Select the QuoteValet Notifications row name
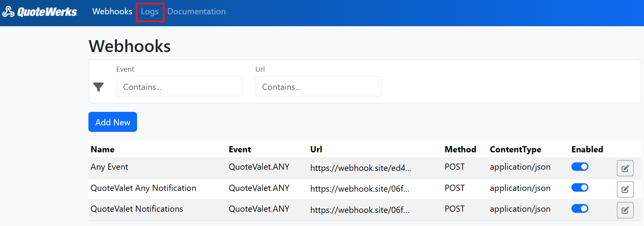The width and height of the screenshot is (644, 226). tap(137, 209)
